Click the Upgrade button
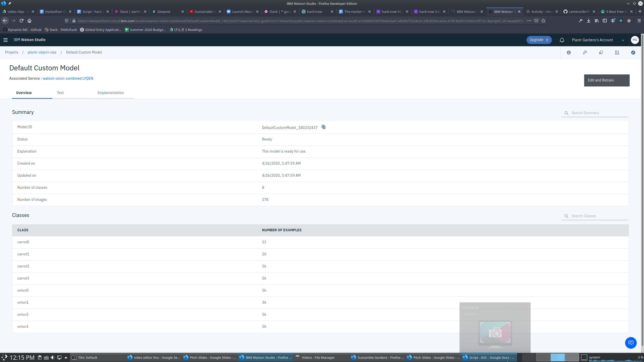Image resolution: width=644 pixels, height=362 pixels. (x=539, y=40)
